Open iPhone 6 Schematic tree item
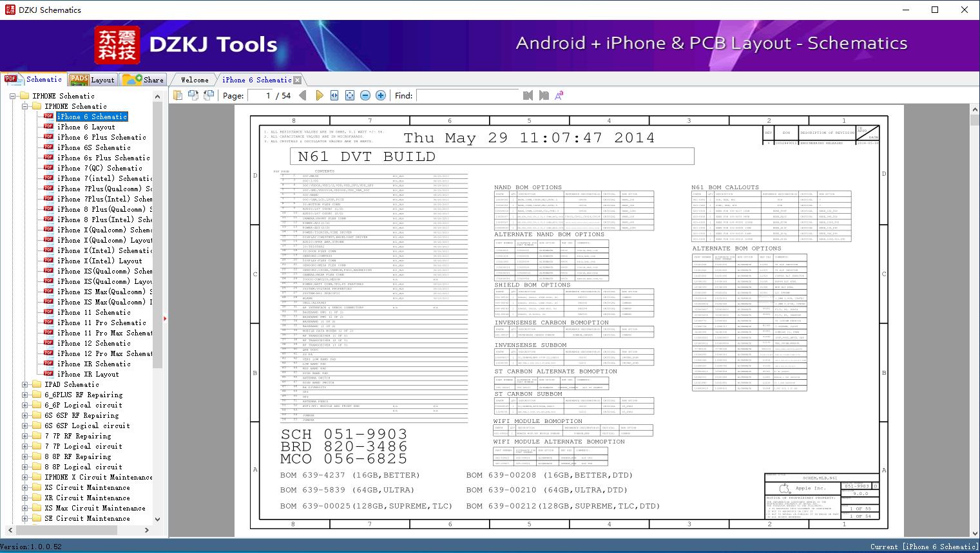Viewport: 980px width, 553px height. point(92,117)
